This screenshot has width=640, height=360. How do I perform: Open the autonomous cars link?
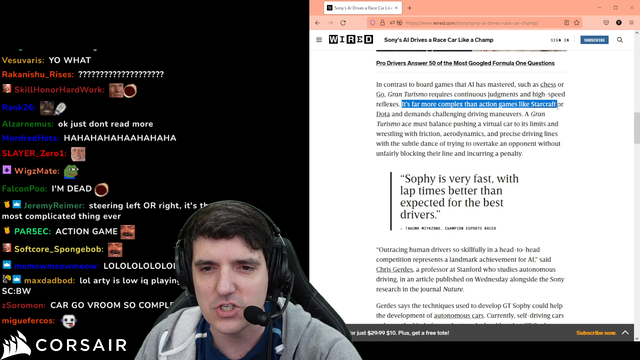tap(458, 316)
